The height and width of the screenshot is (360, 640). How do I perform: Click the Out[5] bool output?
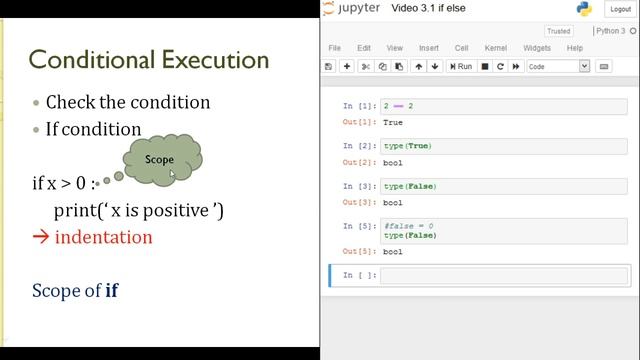pos(393,252)
